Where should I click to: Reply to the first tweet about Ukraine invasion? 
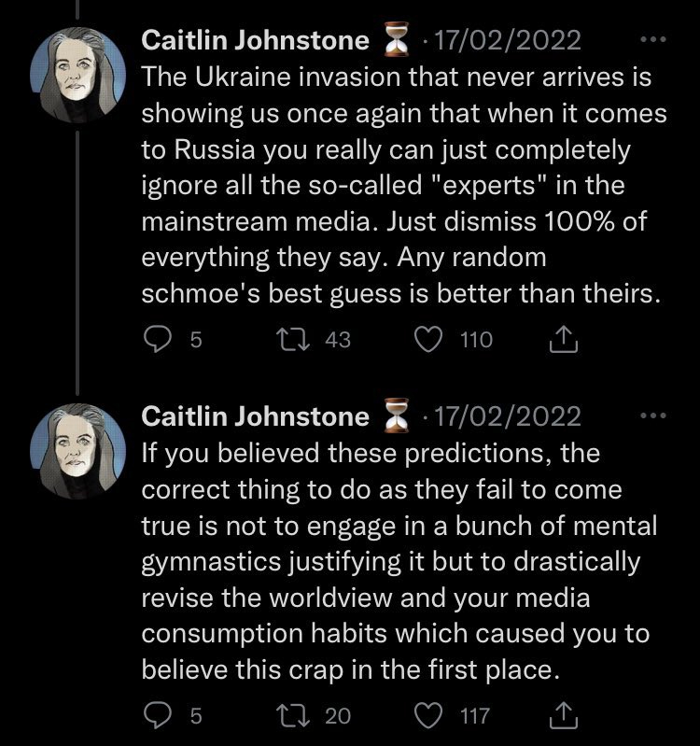click(x=161, y=341)
